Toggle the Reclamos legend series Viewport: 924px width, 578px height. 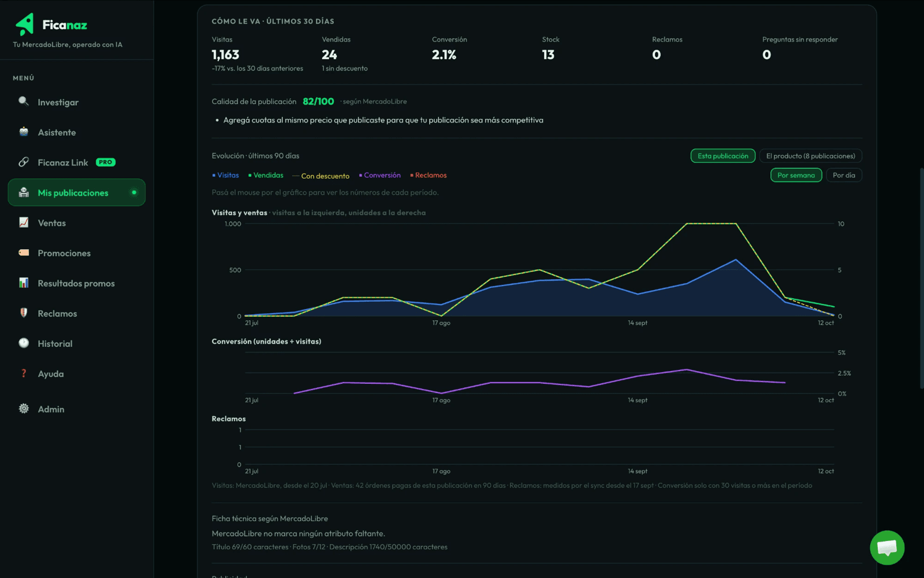coord(428,175)
